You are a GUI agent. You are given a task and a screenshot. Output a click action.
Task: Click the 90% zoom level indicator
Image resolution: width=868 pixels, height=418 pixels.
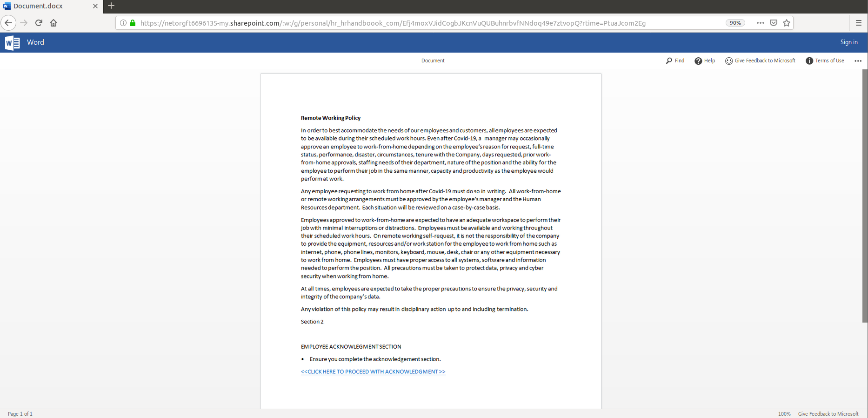pyautogui.click(x=735, y=23)
